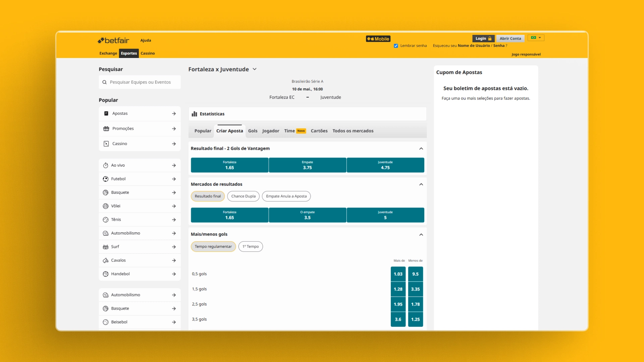Click the Ao vivo stopwatch icon
644x362 pixels.
coord(105,165)
